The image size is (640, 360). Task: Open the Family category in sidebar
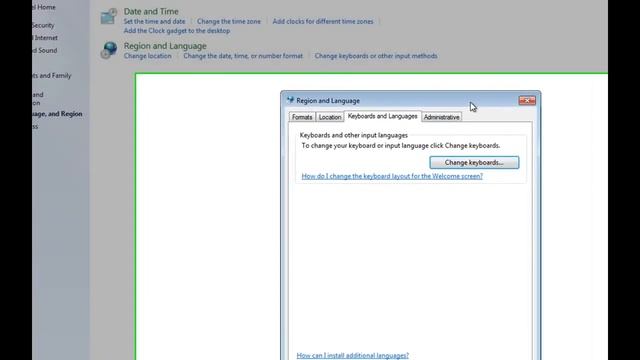(52, 76)
